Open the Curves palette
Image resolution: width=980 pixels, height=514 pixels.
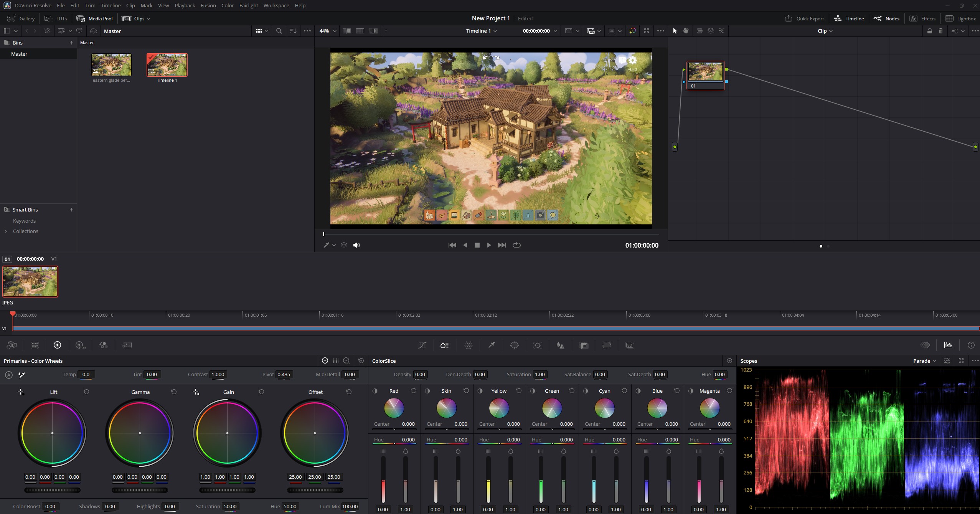coord(422,345)
